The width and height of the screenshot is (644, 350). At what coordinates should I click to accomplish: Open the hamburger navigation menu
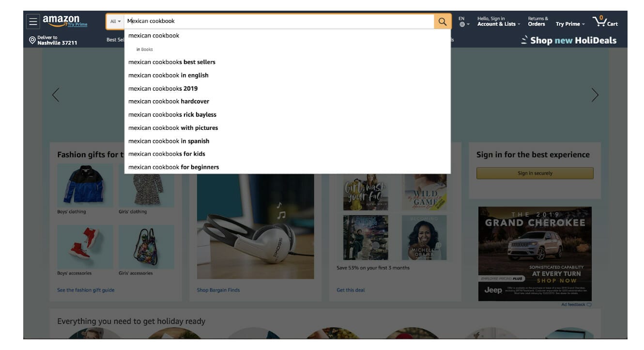tap(33, 21)
